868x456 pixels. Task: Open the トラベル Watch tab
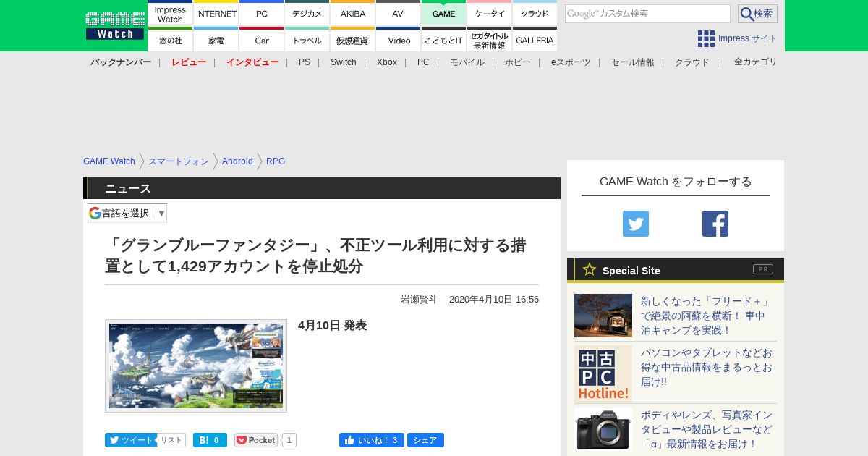(307, 40)
